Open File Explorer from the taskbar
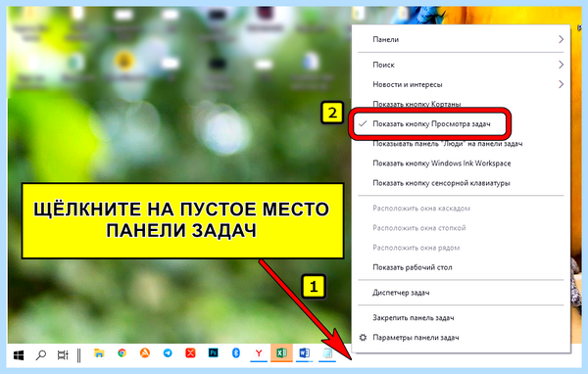This screenshot has height=374, width=588. click(99, 353)
